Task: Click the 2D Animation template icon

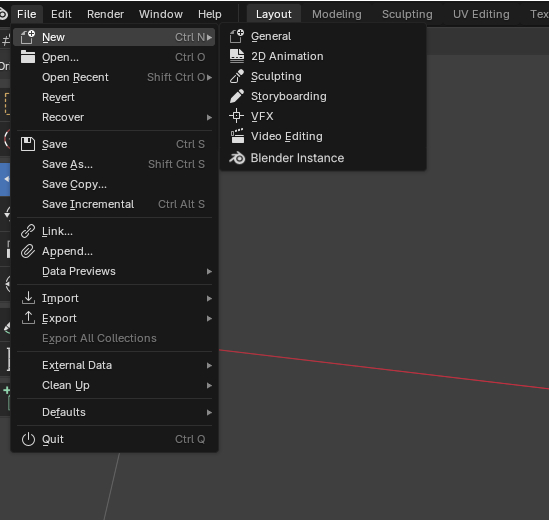Action: point(237,56)
